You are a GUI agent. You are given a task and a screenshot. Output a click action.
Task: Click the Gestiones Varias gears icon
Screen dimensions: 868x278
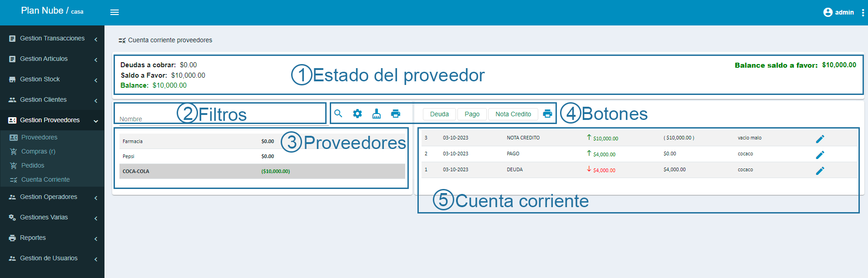click(x=12, y=218)
